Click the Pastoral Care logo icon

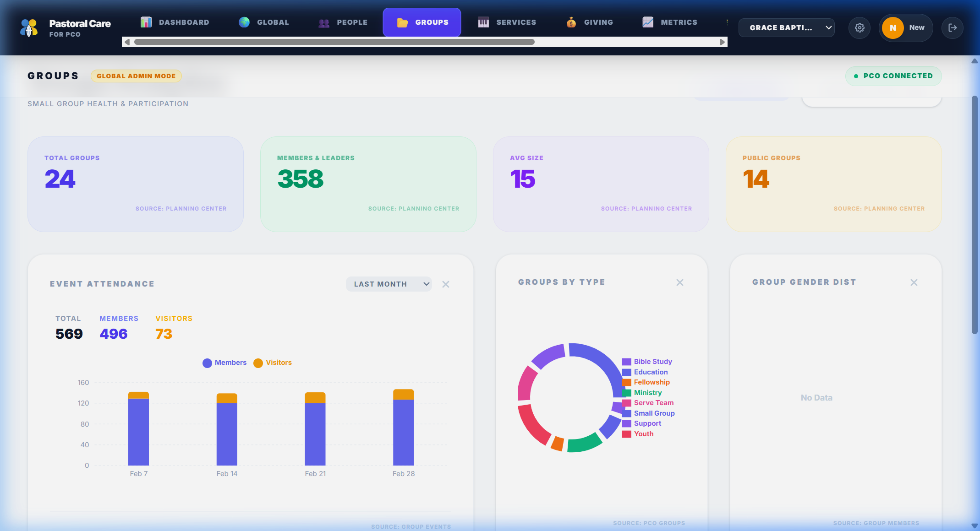click(29, 28)
